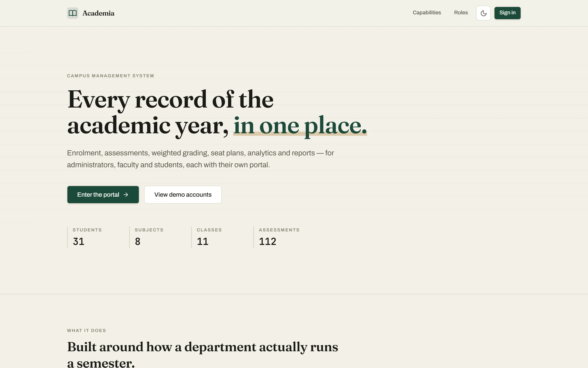Click the 'SUBJECTS' stat label
Image resolution: width=588 pixels, height=368 pixels.
(149, 230)
